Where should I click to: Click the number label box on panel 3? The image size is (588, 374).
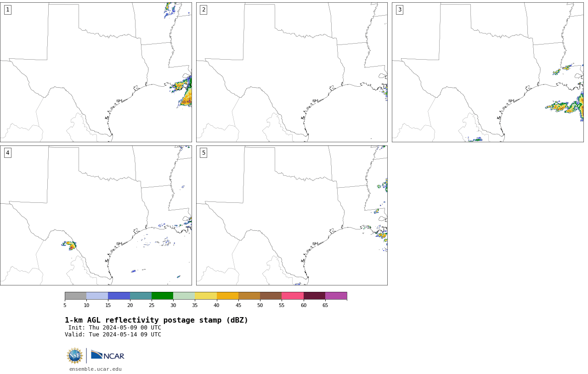(x=399, y=10)
